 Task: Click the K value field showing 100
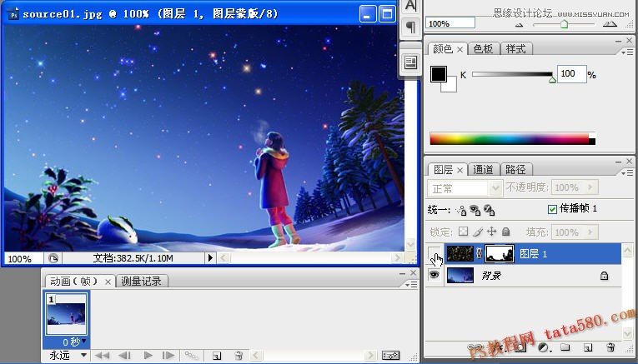pos(571,74)
